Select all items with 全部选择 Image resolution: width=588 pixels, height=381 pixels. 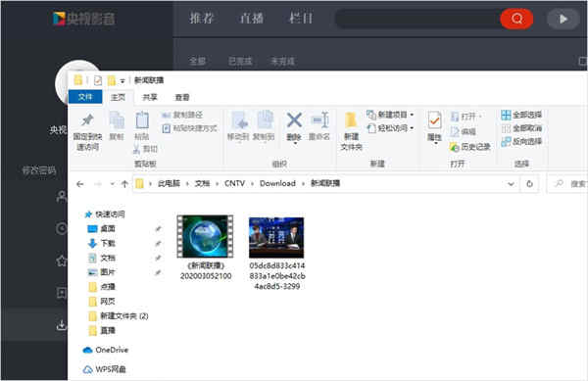pos(521,115)
